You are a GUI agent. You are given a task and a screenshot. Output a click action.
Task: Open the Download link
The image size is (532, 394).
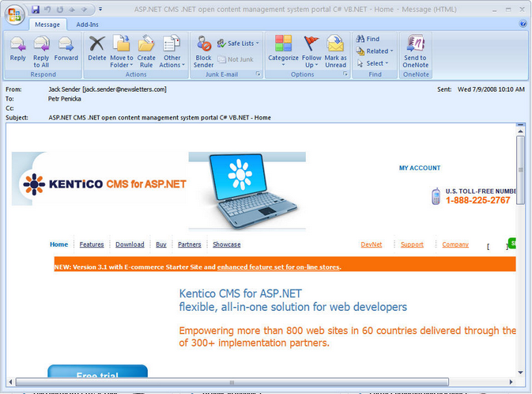coord(130,244)
